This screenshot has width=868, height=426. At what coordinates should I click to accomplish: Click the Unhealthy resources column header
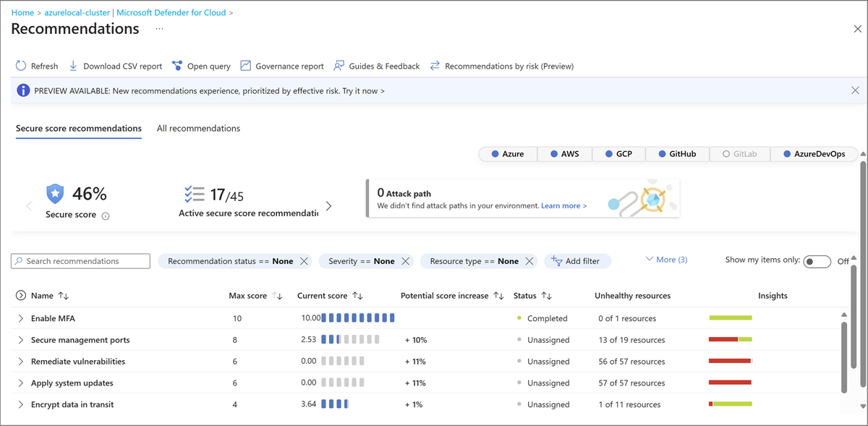632,296
